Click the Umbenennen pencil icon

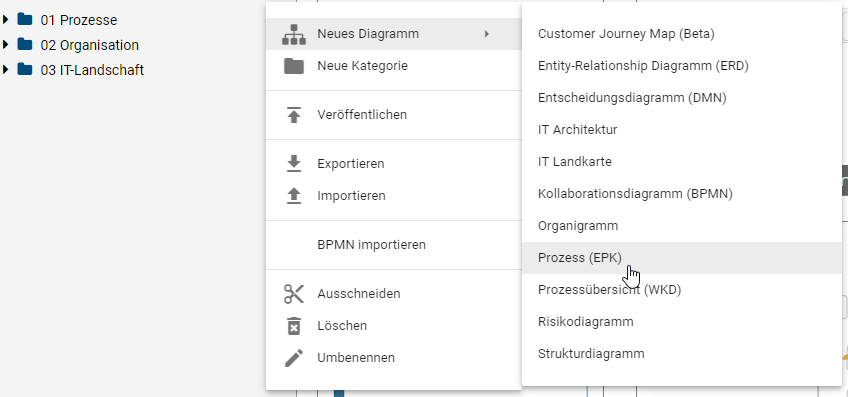294,358
